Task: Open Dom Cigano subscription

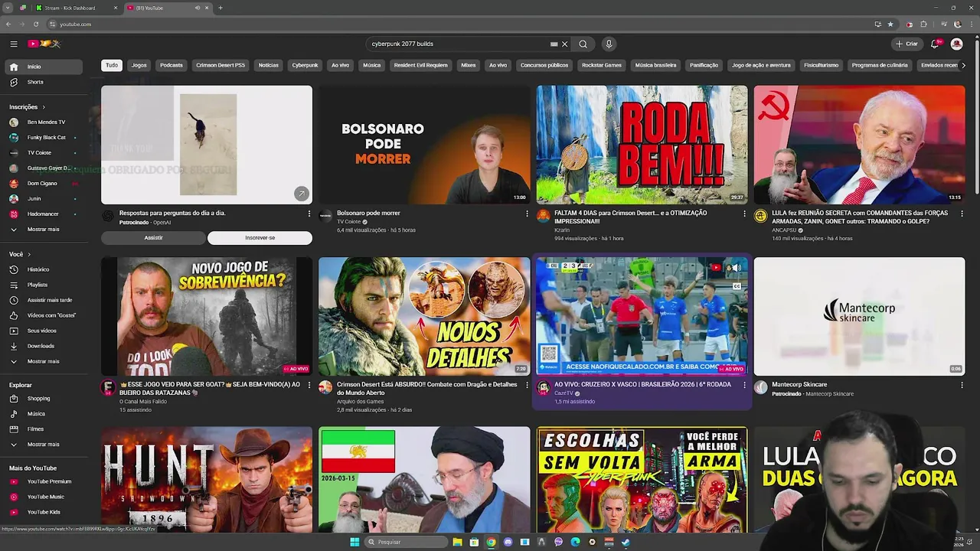Action: click(45, 184)
